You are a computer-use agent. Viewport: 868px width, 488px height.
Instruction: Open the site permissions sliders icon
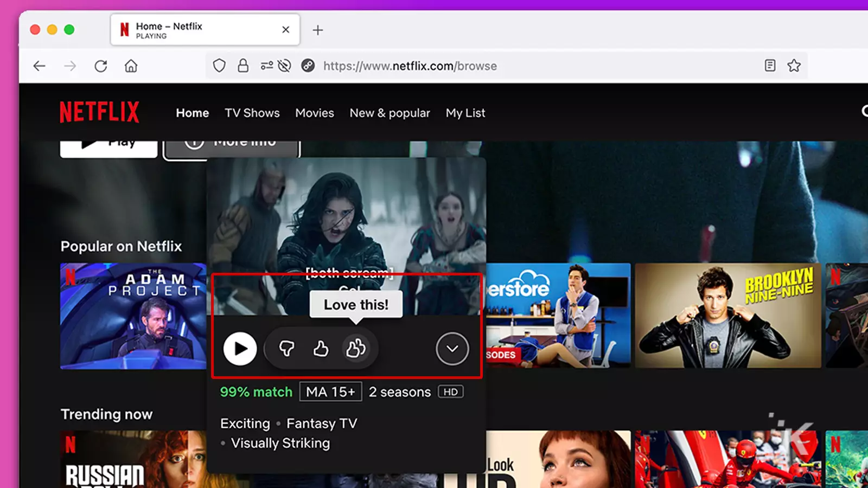(267, 66)
